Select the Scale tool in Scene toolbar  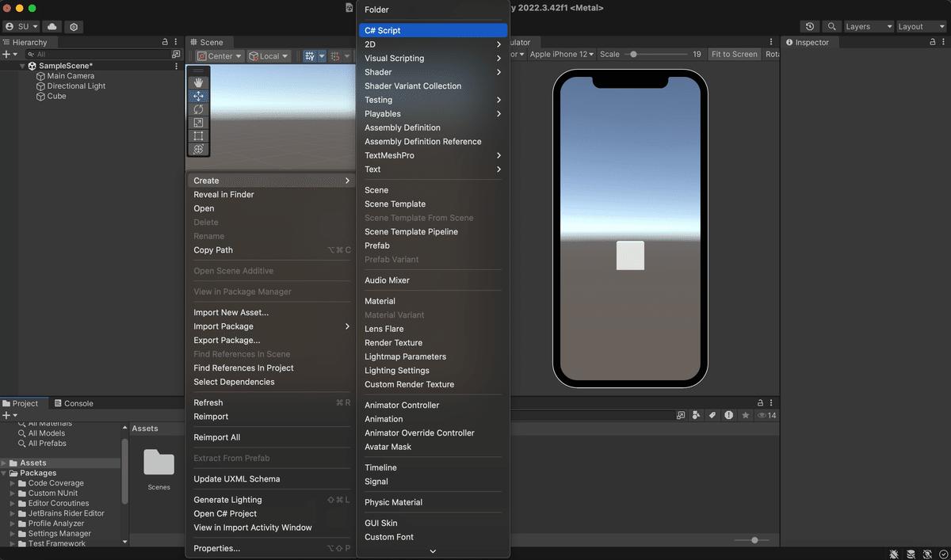pos(198,123)
